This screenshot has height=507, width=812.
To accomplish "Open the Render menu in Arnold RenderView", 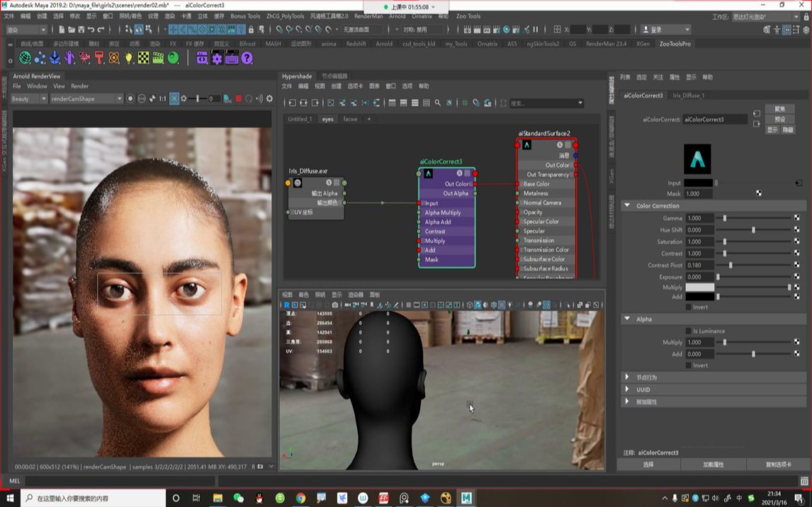I will pyautogui.click(x=79, y=86).
